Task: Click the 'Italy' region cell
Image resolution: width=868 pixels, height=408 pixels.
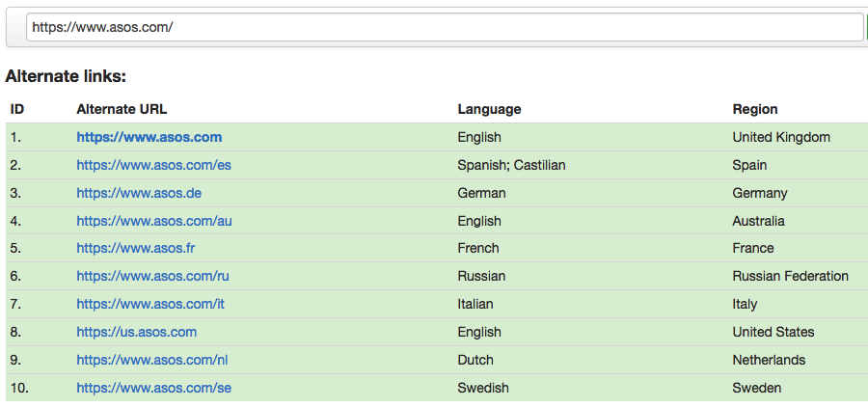Action: click(745, 304)
